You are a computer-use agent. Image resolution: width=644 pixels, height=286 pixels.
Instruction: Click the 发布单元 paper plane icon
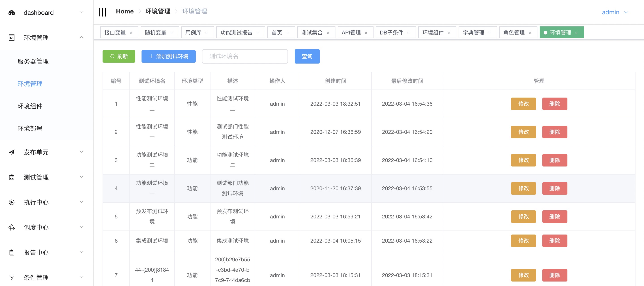point(11,152)
